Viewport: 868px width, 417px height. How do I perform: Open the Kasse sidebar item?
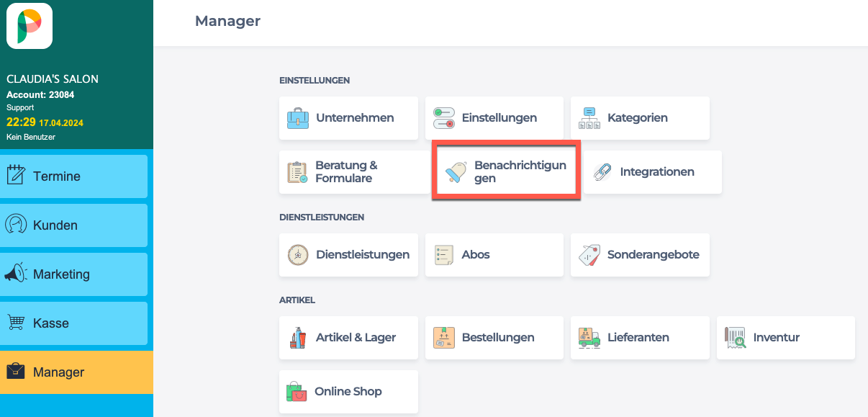coord(73,323)
